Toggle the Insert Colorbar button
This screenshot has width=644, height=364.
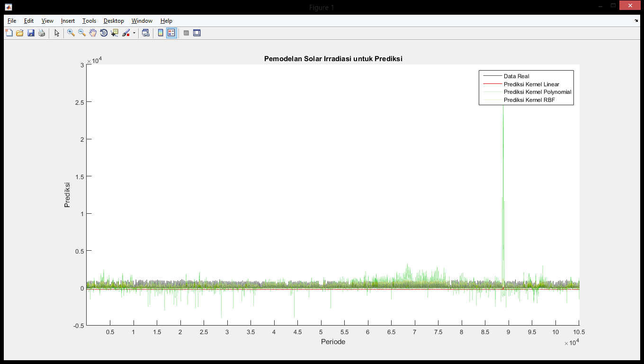pos(161,33)
